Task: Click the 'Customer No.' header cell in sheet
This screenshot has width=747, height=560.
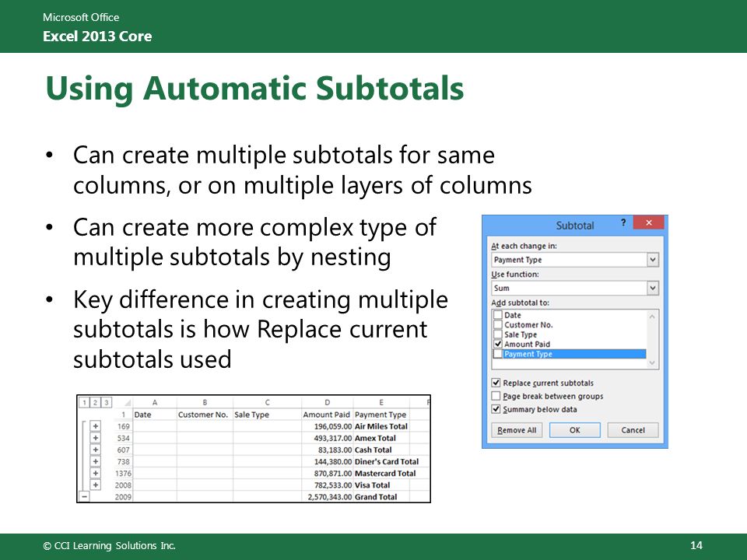Action: (x=205, y=415)
